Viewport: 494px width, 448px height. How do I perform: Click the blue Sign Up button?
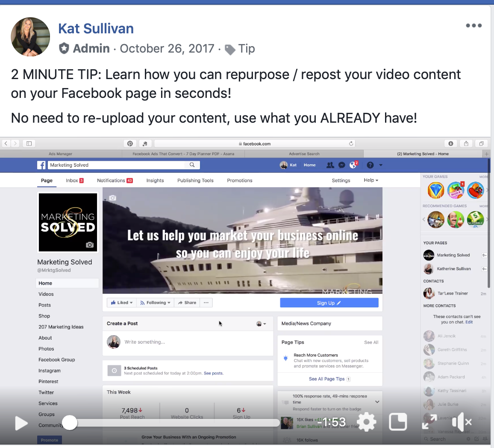(329, 303)
